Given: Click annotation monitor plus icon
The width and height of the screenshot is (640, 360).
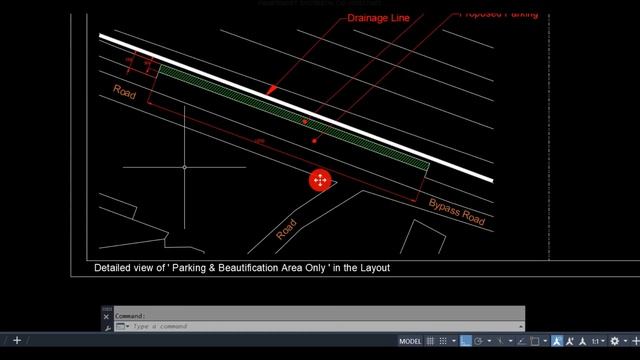Looking at the screenshot, I should click(636, 341).
